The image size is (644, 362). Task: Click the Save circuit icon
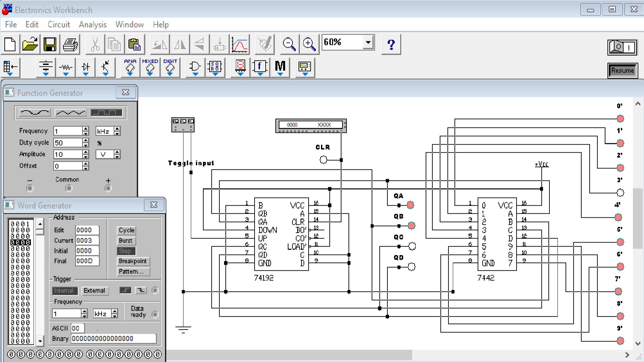pyautogui.click(x=50, y=44)
